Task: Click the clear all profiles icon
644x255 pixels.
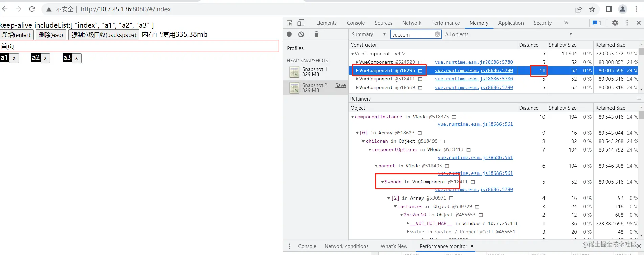Action: coord(301,34)
